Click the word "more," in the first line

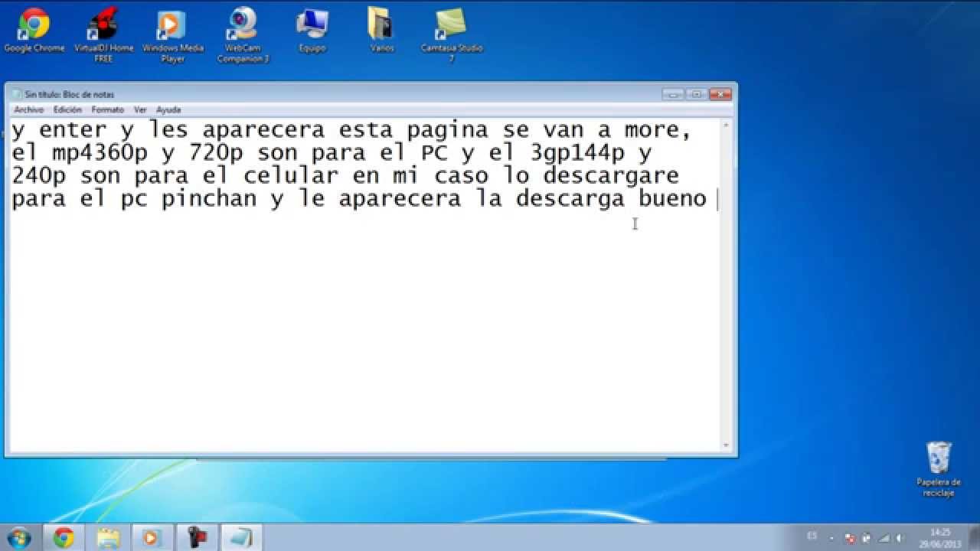point(659,131)
